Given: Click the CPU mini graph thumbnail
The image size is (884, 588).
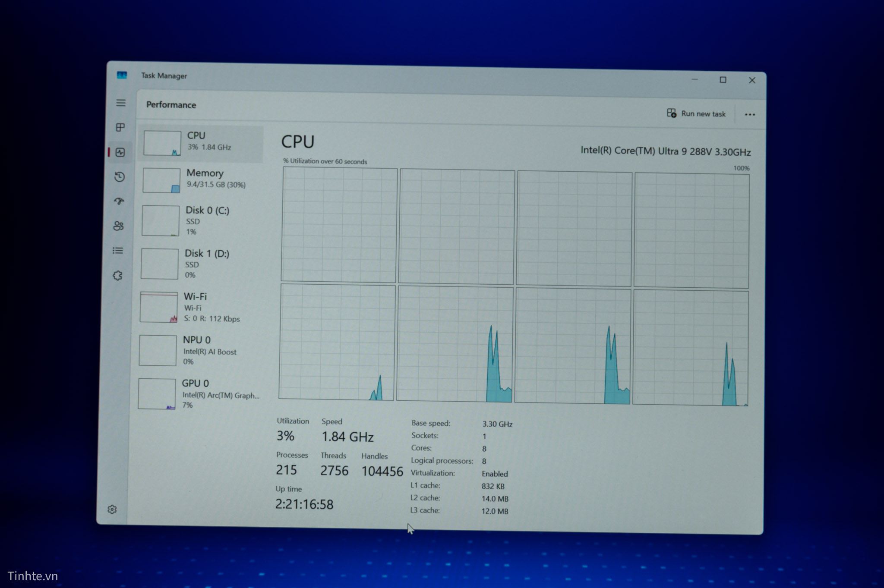Looking at the screenshot, I should pos(162,143).
